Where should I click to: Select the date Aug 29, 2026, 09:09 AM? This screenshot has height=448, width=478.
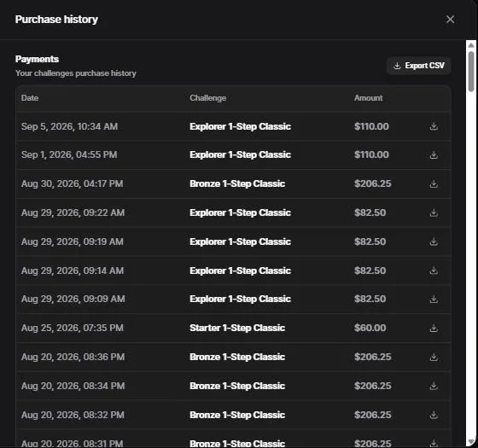pos(73,299)
